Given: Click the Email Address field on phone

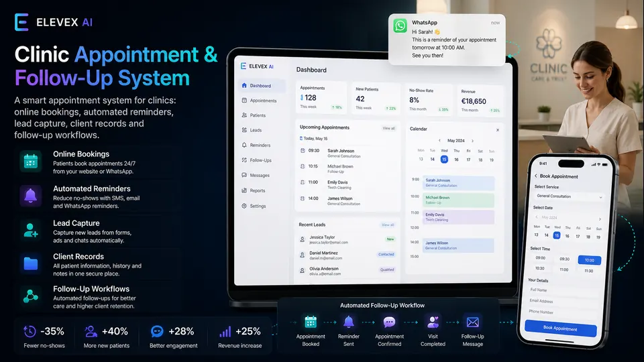Looking at the screenshot, I should (x=563, y=302).
